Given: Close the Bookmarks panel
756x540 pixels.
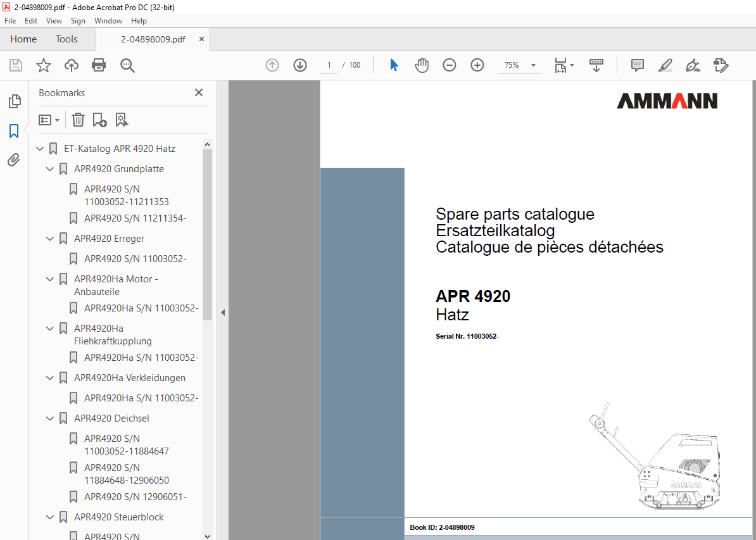Looking at the screenshot, I should tap(199, 92).
